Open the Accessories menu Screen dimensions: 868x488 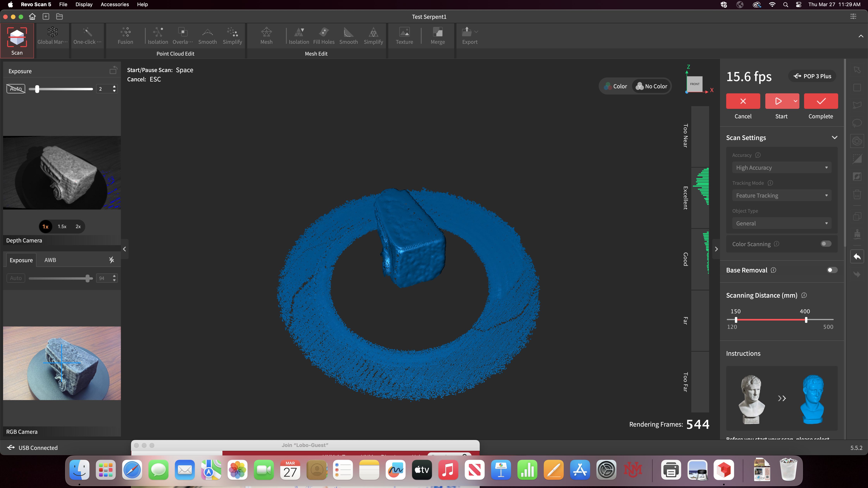[x=115, y=4]
